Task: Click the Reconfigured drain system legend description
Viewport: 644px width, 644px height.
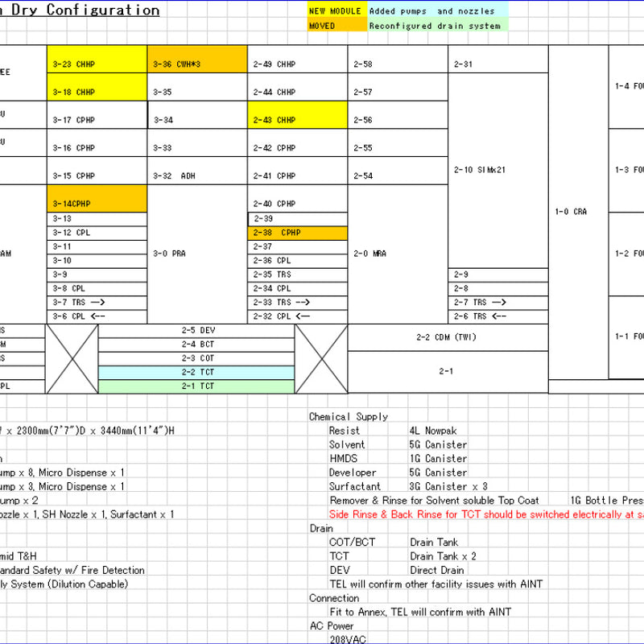Action: click(x=435, y=26)
